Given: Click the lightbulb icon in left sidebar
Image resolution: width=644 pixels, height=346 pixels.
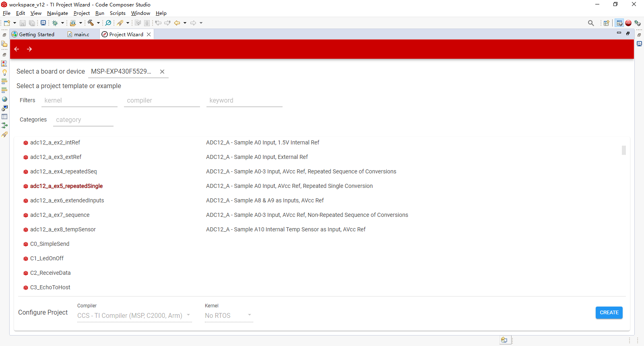Looking at the screenshot, I should pyautogui.click(x=4, y=72).
